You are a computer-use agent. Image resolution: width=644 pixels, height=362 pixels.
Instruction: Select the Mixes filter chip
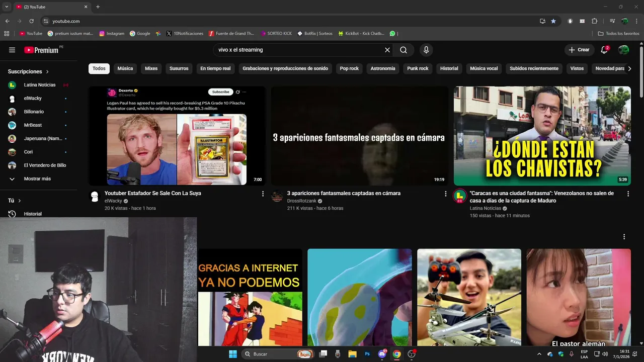151,68
